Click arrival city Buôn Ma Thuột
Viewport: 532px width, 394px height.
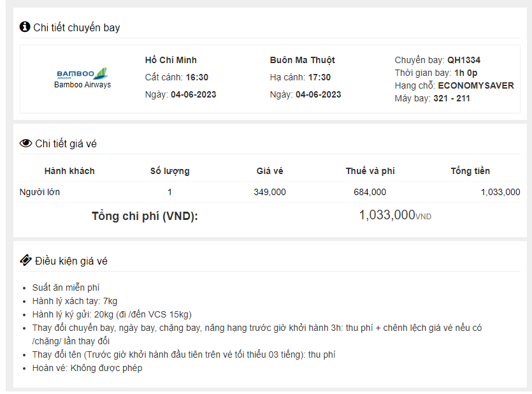tap(303, 61)
